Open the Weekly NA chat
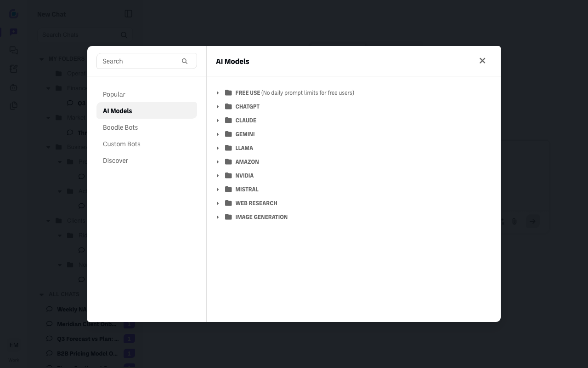Viewport: 588px width, 368px height. tap(72, 309)
